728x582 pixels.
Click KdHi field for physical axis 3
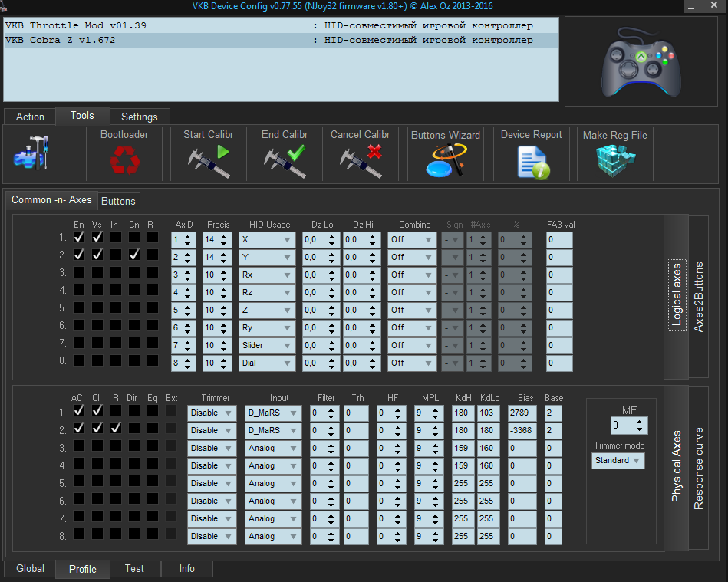[x=463, y=449]
